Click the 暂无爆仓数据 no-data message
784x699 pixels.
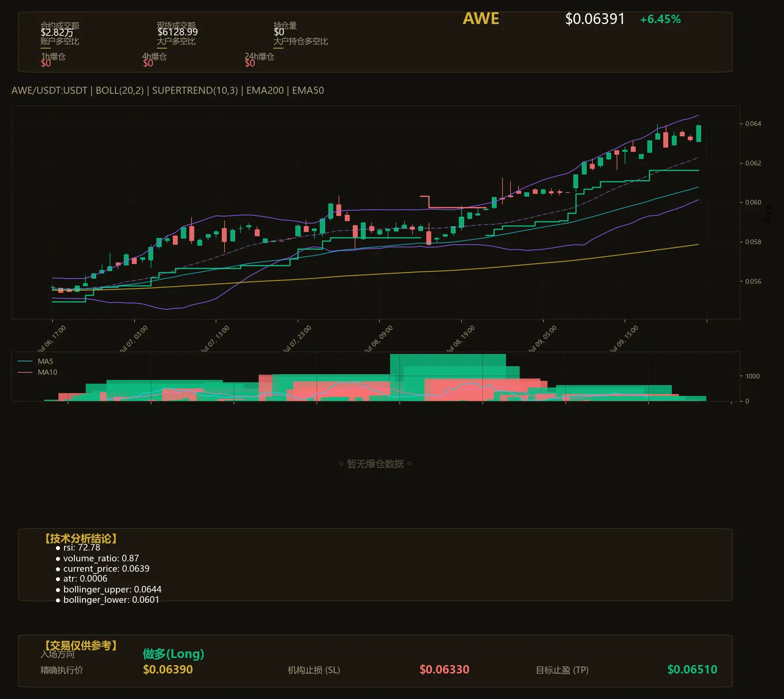376,464
